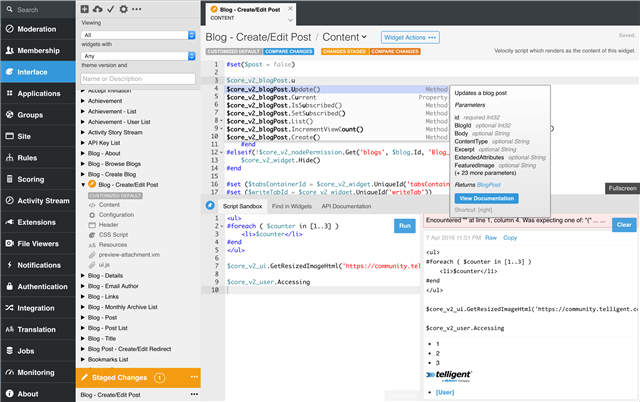
Task: Click the Monitoring gauge icon
Action: (9, 372)
